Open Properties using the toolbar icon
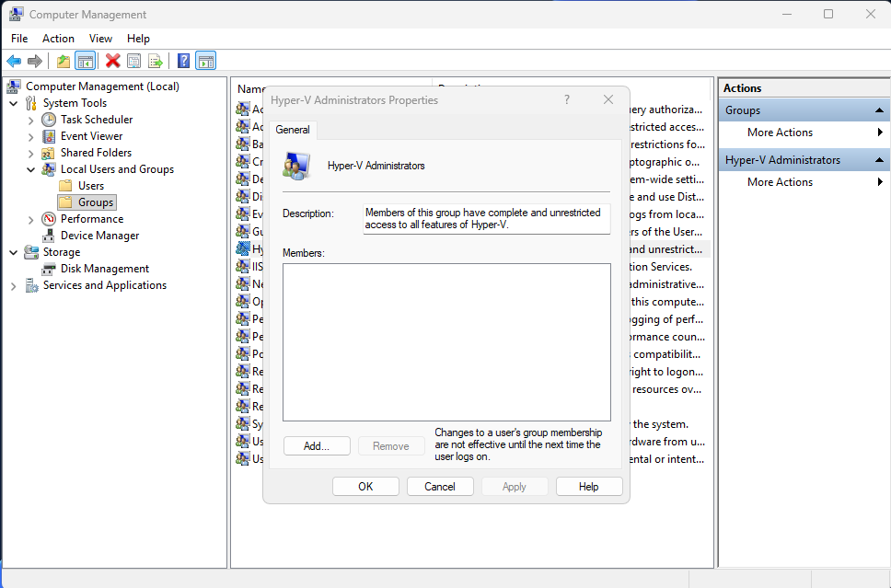This screenshot has width=891, height=588. 133,60
